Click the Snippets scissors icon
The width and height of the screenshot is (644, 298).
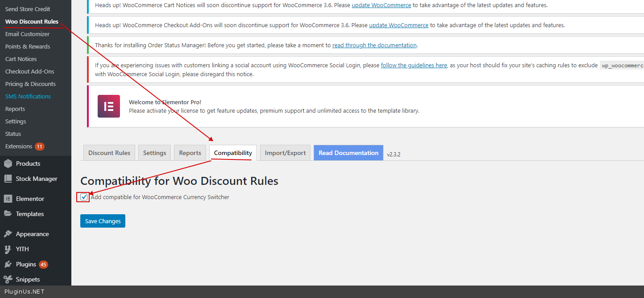(8, 279)
